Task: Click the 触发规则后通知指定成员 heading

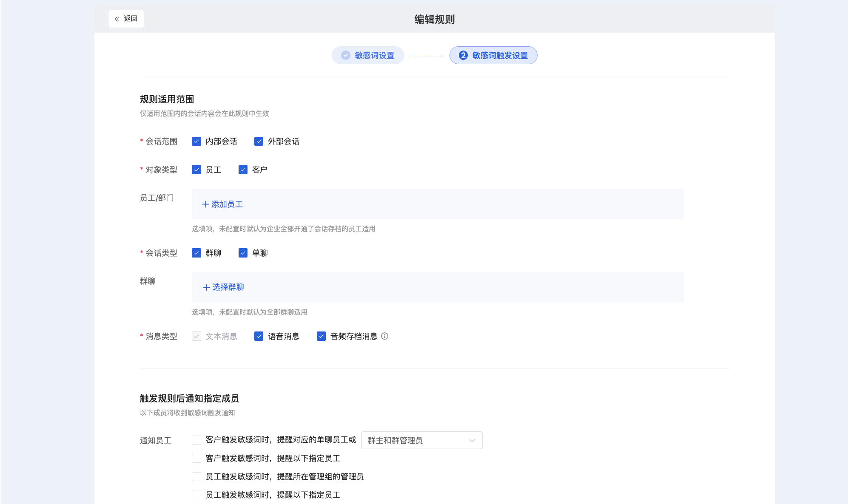Action: [189, 398]
